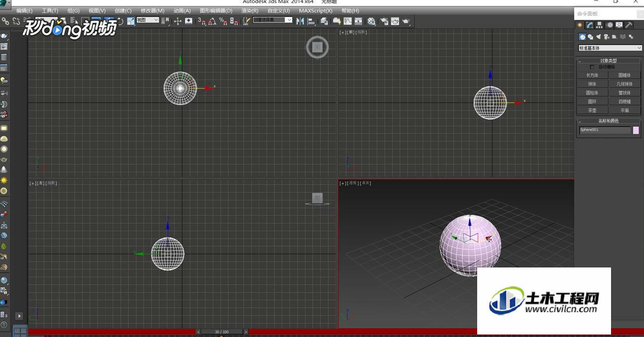Click the 茶壶 button

pyautogui.click(x=592, y=110)
